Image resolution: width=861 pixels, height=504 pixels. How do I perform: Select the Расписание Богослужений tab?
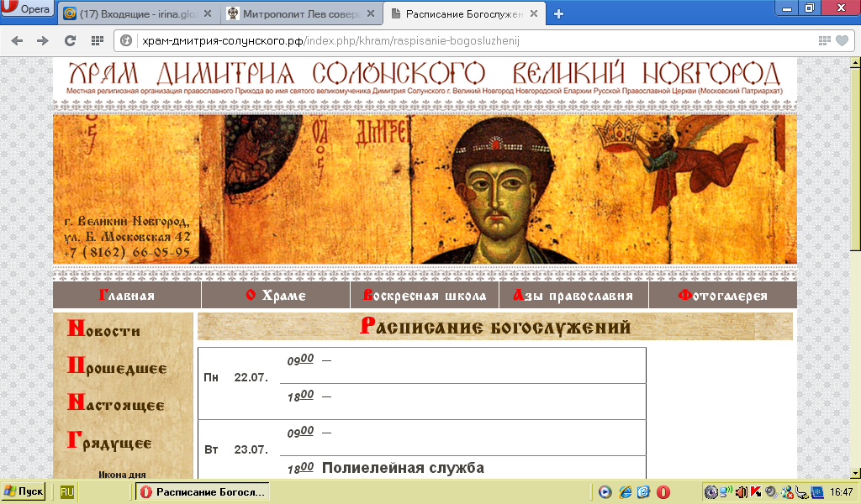(464, 13)
